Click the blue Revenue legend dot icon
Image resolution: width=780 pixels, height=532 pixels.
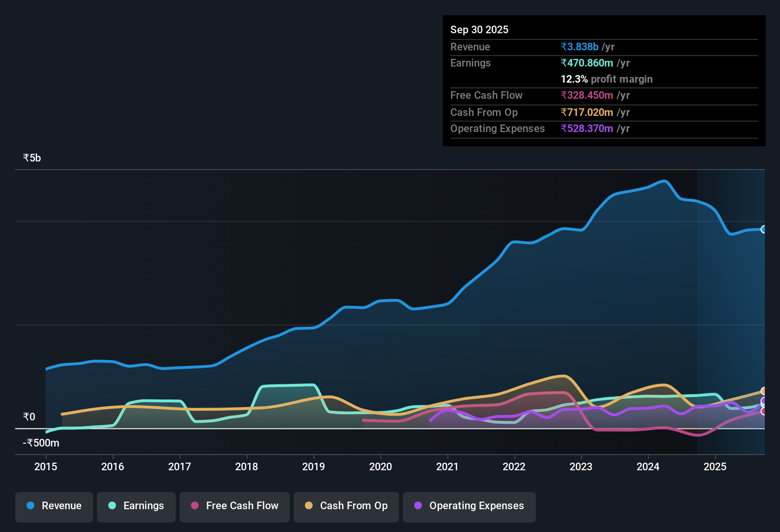pos(30,506)
